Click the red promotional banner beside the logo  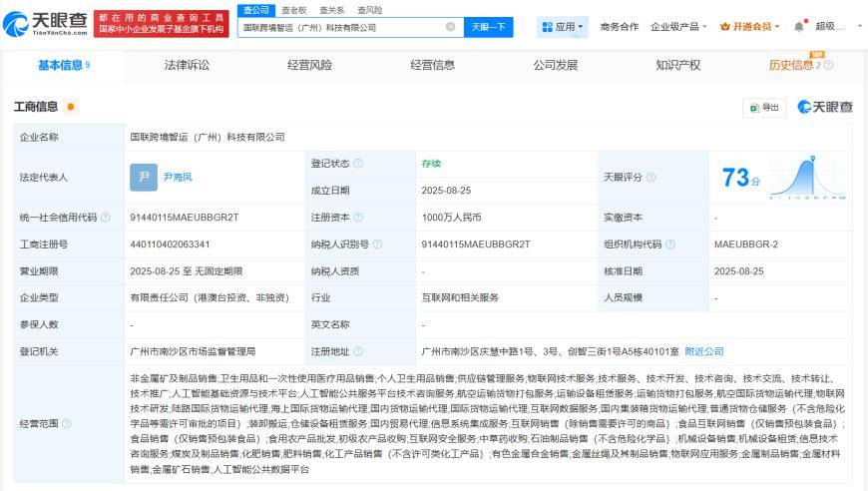point(161,24)
